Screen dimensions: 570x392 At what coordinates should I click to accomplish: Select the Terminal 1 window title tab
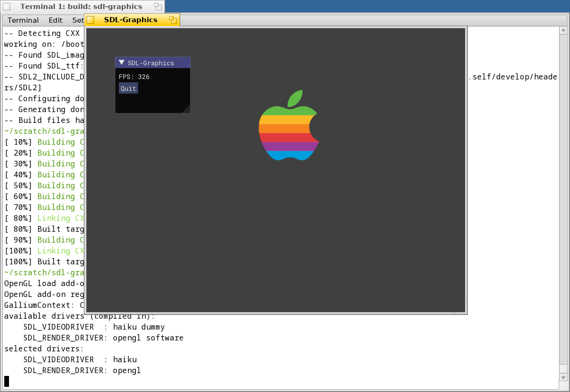(x=82, y=7)
